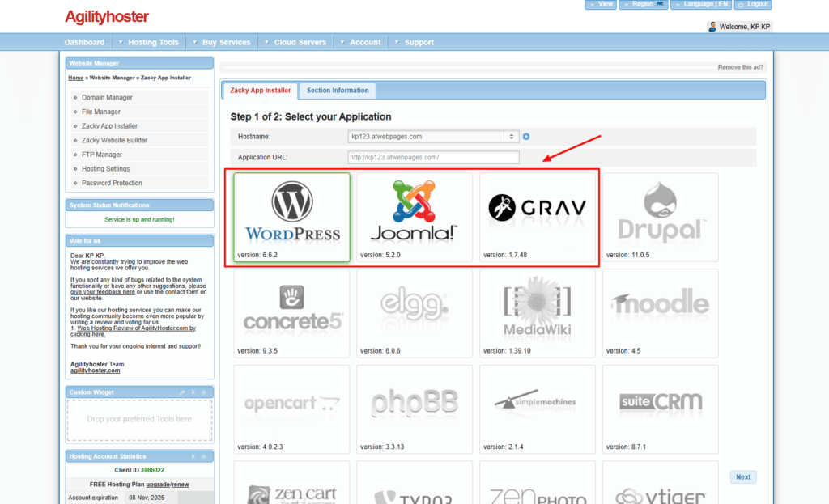Image resolution: width=829 pixels, height=504 pixels.
Task: Choose the Moodle application icon
Action: [x=660, y=310]
